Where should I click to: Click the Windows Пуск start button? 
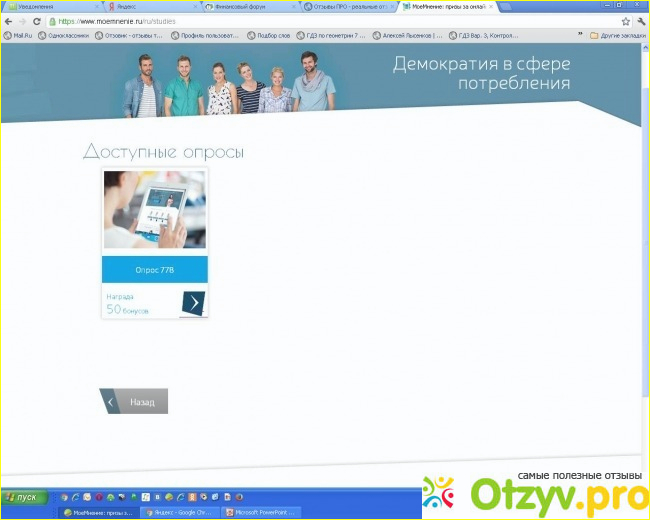pos(22,496)
